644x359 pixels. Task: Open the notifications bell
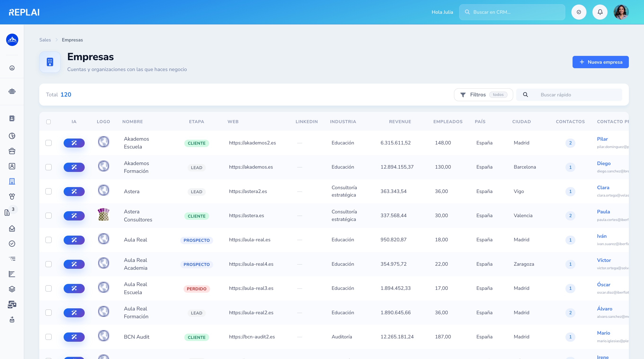point(600,12)
